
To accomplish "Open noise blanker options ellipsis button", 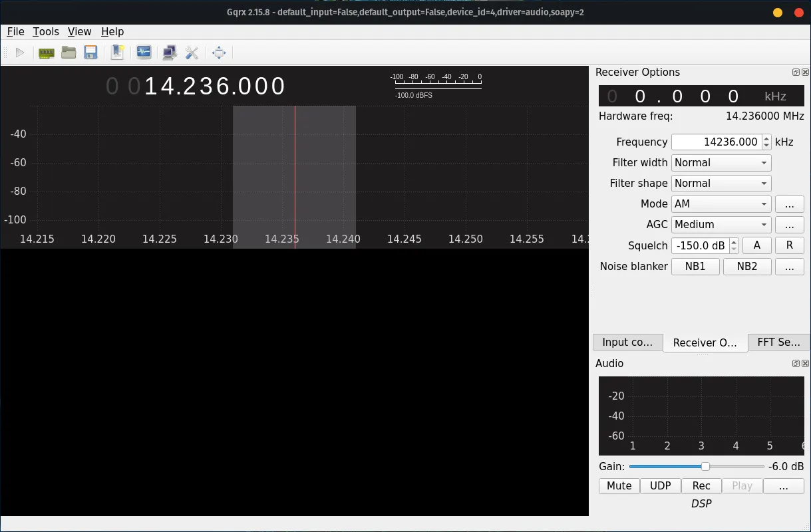I will pos(790,267).
